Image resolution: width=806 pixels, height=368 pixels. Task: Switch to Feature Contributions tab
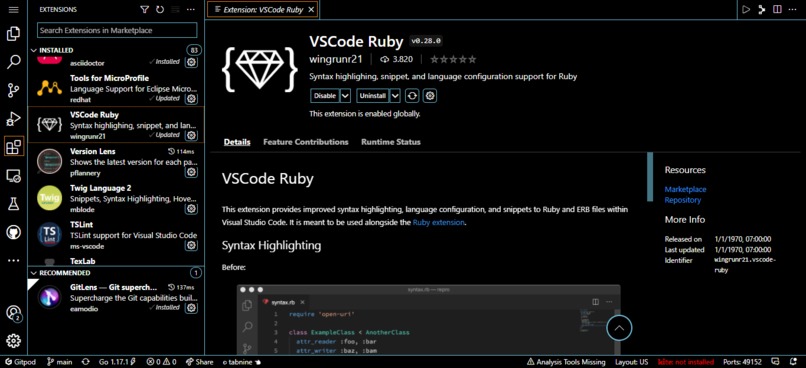306,142
